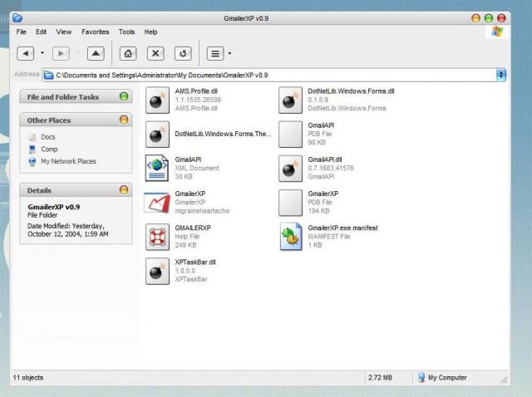The height and width of the screenshot is (397, 532).
Task: Click the Docs icon in Other Places
Action: [x=32, y=137]
